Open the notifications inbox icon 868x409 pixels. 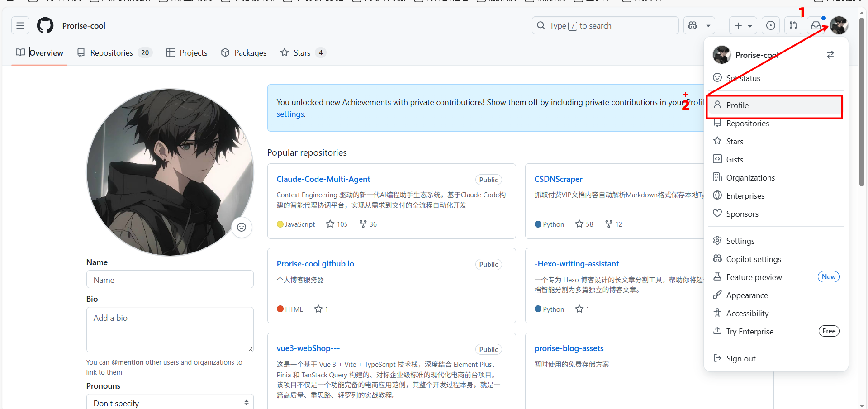click(x=816, y=26)
